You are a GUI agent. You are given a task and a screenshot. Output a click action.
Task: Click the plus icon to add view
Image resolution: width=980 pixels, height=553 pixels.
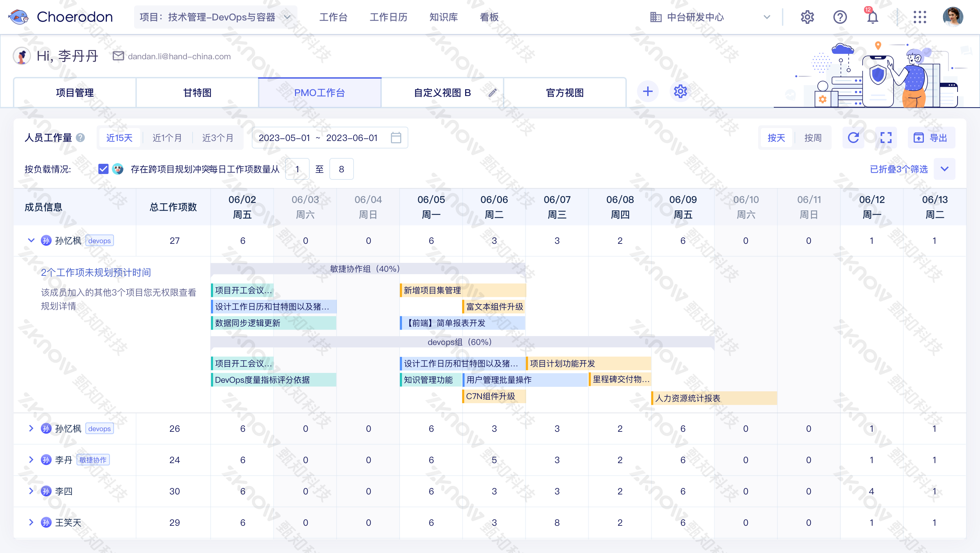[648, 92]
